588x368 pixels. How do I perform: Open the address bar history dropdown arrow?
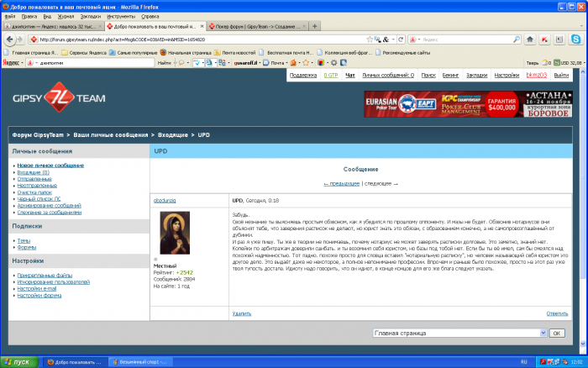tap(393, 39)
